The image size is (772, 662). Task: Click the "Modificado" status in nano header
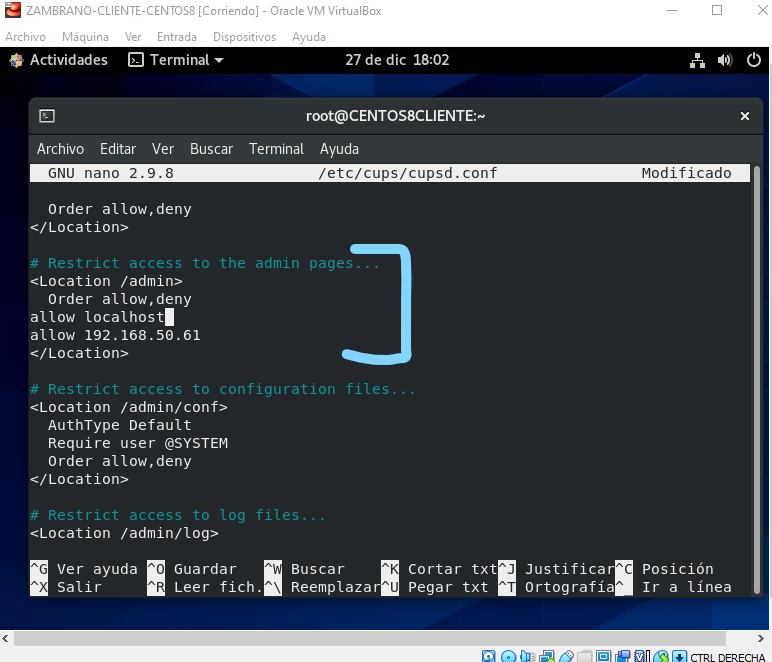coord(686,173)
